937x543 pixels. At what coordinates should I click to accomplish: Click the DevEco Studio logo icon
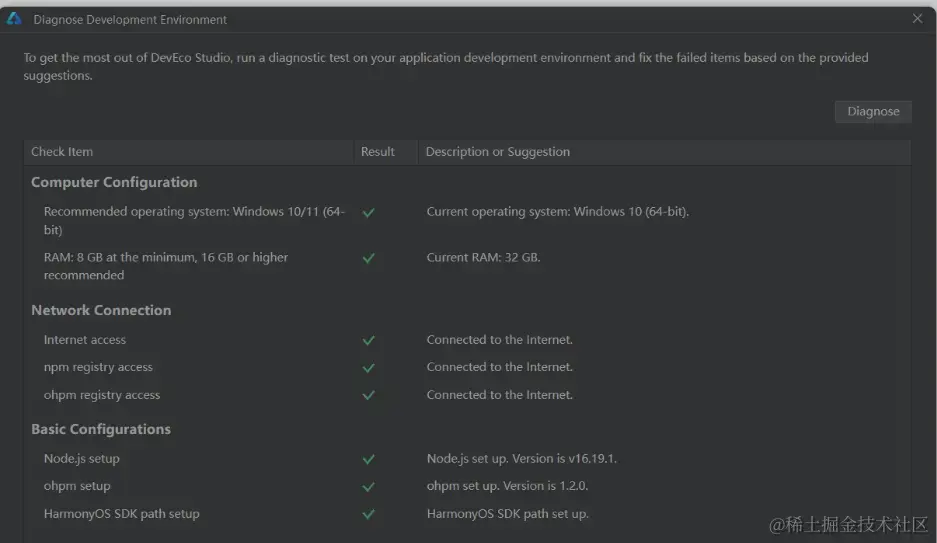pyautogui.click(x=14, y=19)
